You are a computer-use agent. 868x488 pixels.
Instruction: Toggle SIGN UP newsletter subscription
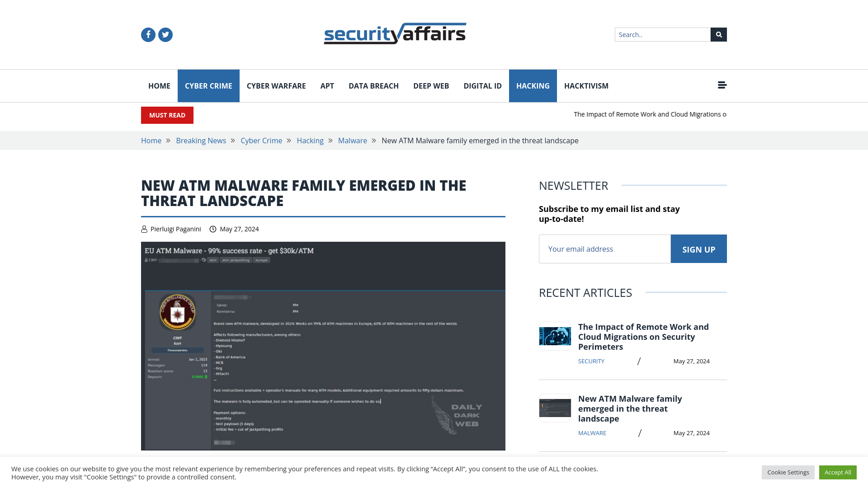[x=698, y=249]
